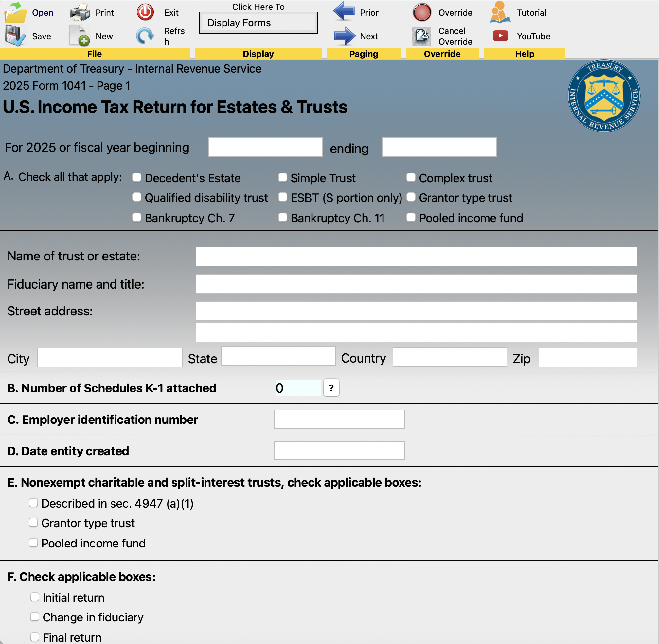The image size is (659, 644).
Task: Click the second Street address line field
Action: [416, 332]
